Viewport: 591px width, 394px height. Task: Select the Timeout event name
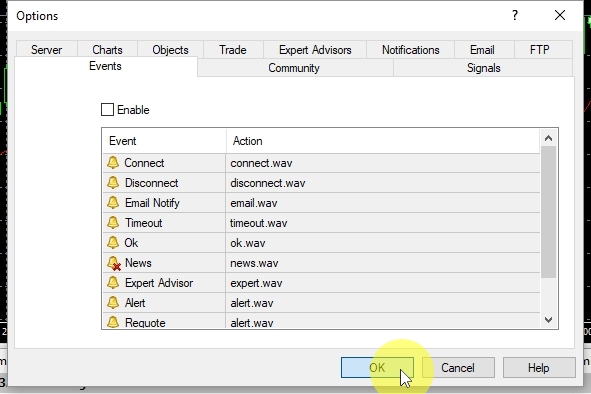point(144,223)
